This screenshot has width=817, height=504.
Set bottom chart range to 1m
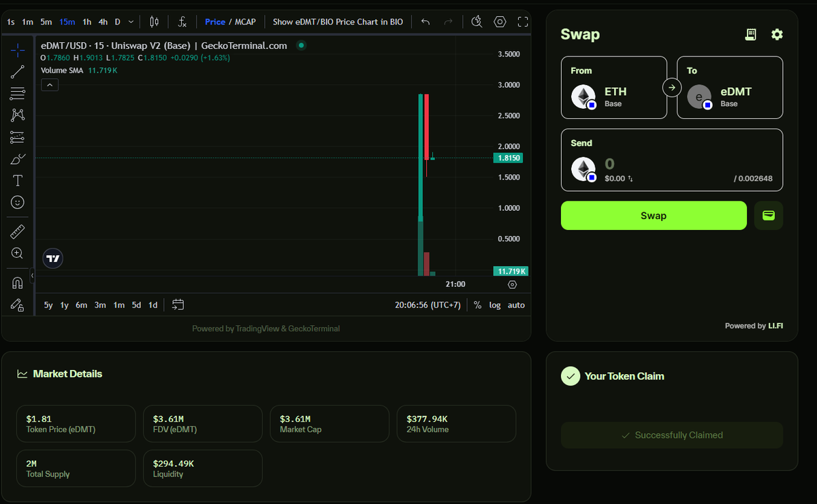(x=119, y=305)
